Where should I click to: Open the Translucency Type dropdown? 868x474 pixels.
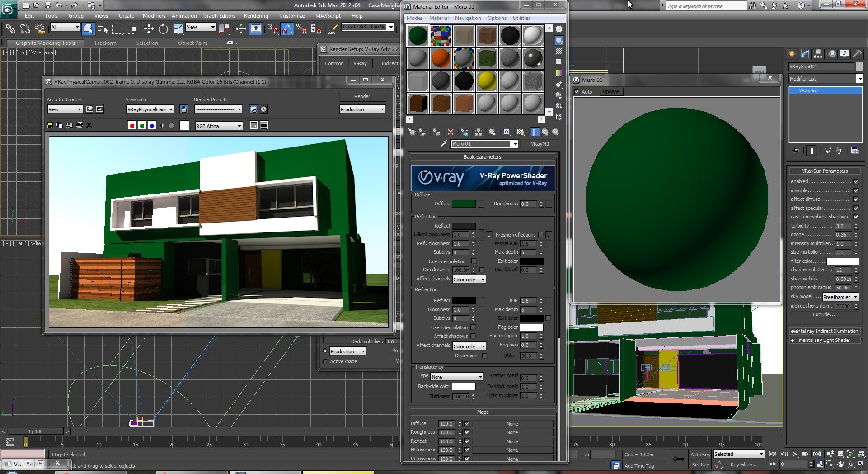click(457, 377)
